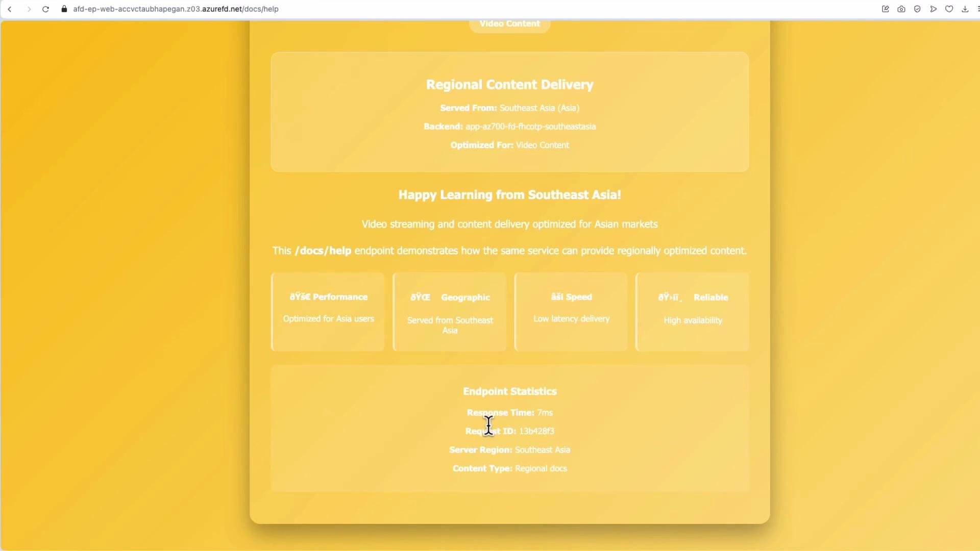Click the send arrow icon in toolbar
Screen dimensions: 980x551
coord(933,9)
